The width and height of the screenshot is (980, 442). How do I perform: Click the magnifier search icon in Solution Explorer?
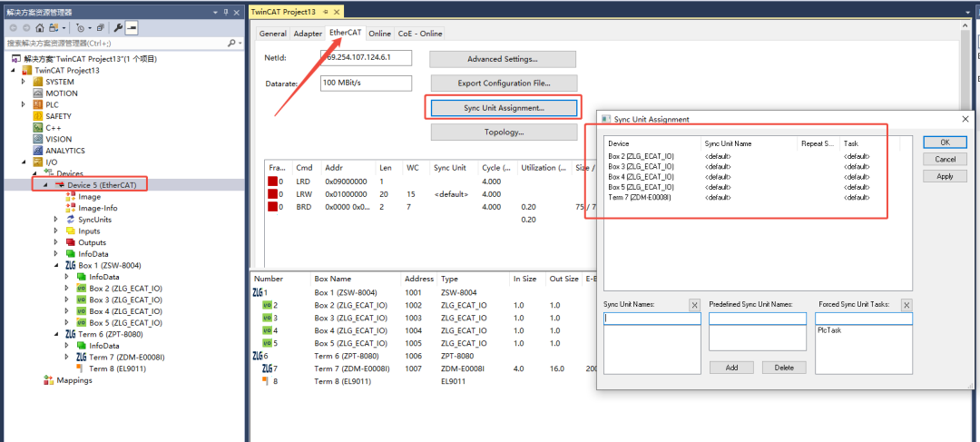[232, 43]
